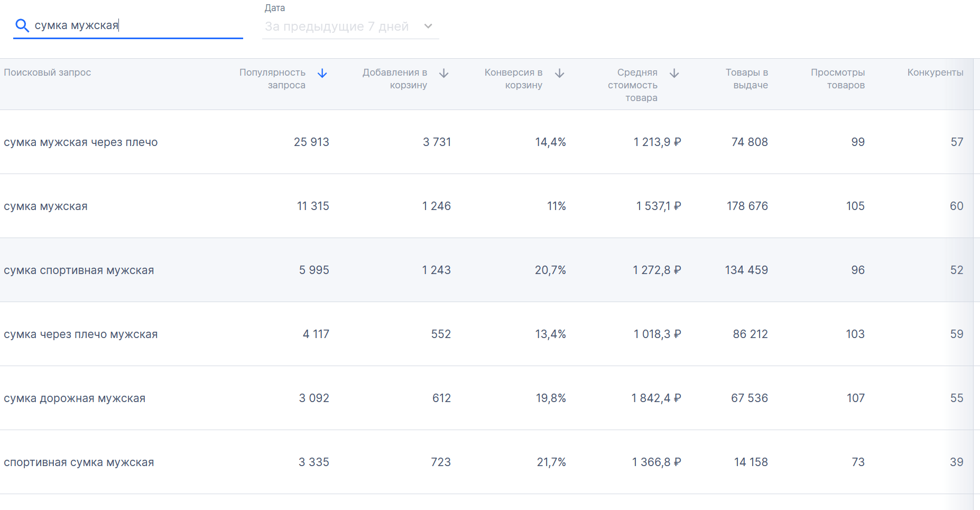
Task: Click 'Просмотры товаров' column header
Action: pyautogui.click(x=838, y=79)
